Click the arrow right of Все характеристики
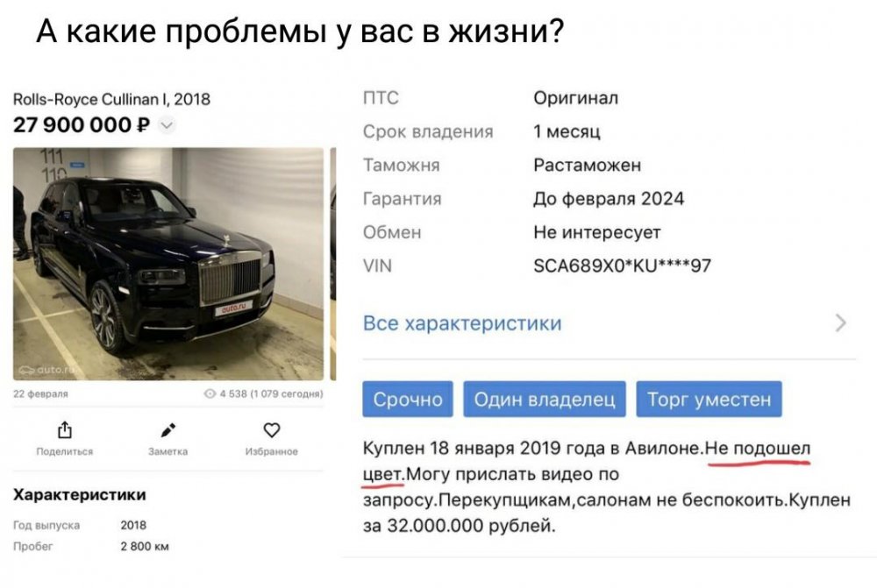Image resolution: width=877 pixels, height=588 pixels. (841, 323)
